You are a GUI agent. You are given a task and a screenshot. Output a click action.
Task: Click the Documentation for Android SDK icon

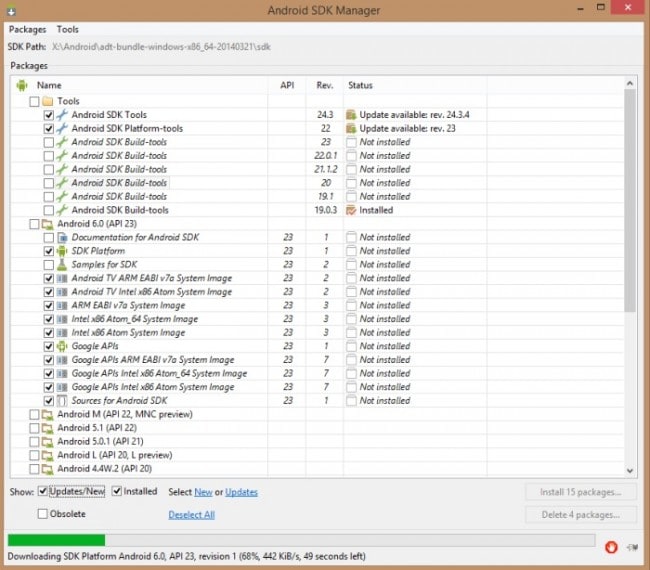click(62, 238)
